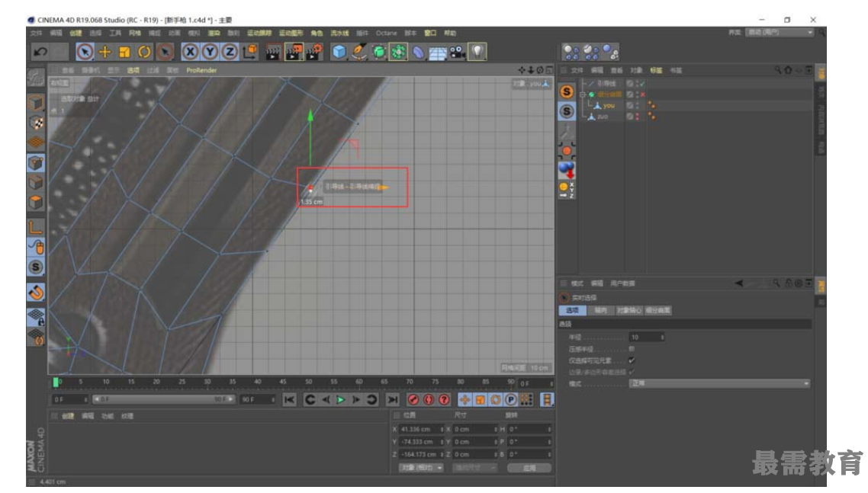Open 标签 menu in Object Manager
Screen dimensions: 868x493
(656, 70)
